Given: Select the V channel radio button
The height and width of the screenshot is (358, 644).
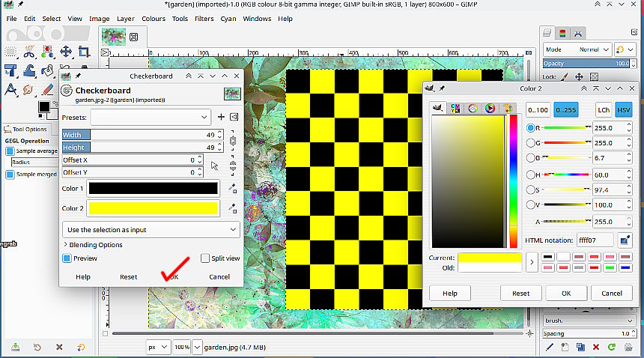Looking at the screenshot, I should [531, 205].
